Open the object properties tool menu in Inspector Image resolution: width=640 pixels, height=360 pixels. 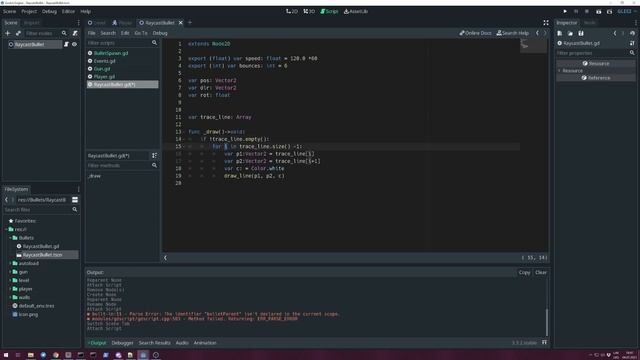[x=632, y=43]
